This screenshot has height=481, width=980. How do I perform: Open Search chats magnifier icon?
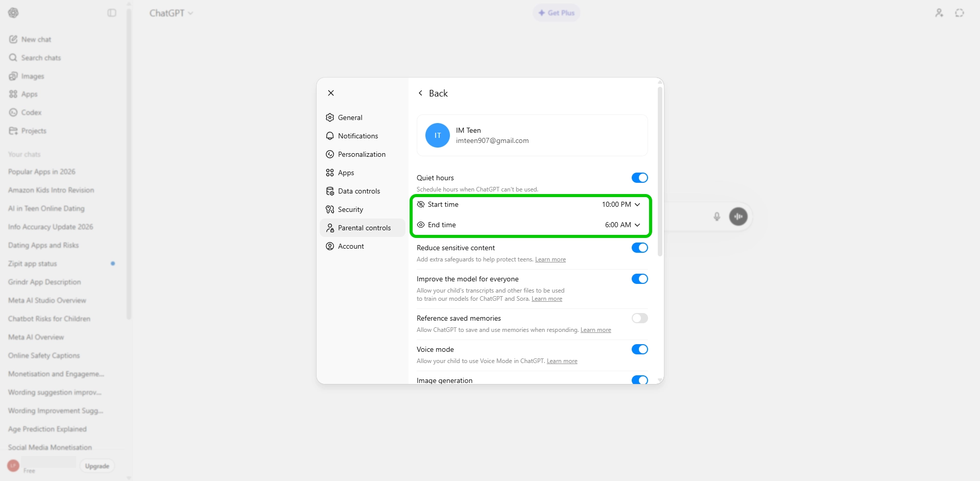[x=13, y=58]
